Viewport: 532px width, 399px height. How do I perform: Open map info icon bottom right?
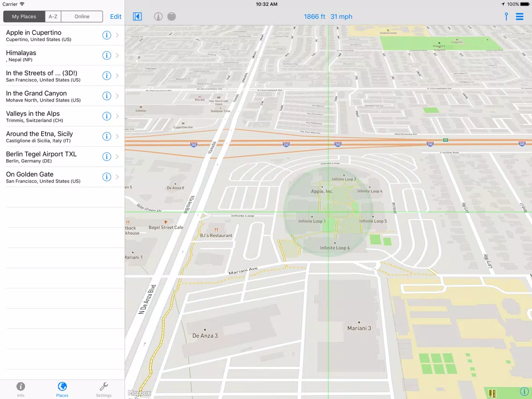524,392
